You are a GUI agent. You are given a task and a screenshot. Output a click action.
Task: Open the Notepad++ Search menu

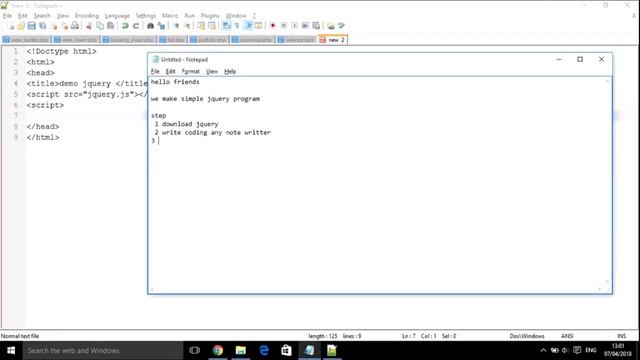42,16
